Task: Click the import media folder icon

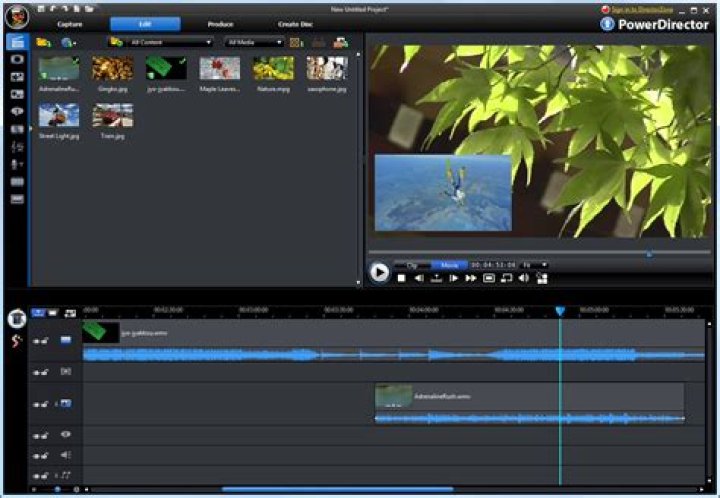Action: (x=43, y=43)
